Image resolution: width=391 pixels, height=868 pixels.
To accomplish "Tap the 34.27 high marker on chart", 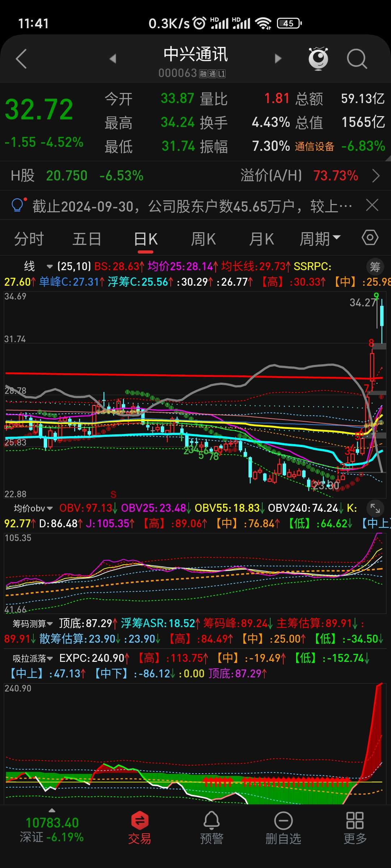I will [362, 302].
